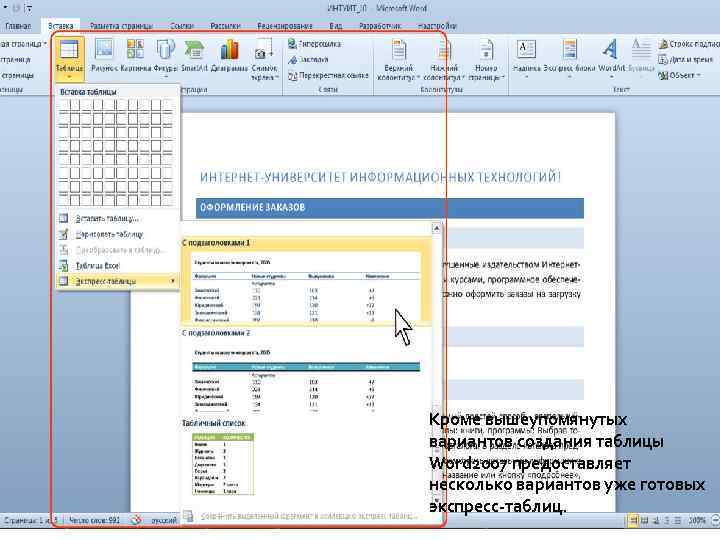Open the Разметка страницы tab
Viewport: 720px width, 540px height.
pyautogui.click(x=121, y=26)
